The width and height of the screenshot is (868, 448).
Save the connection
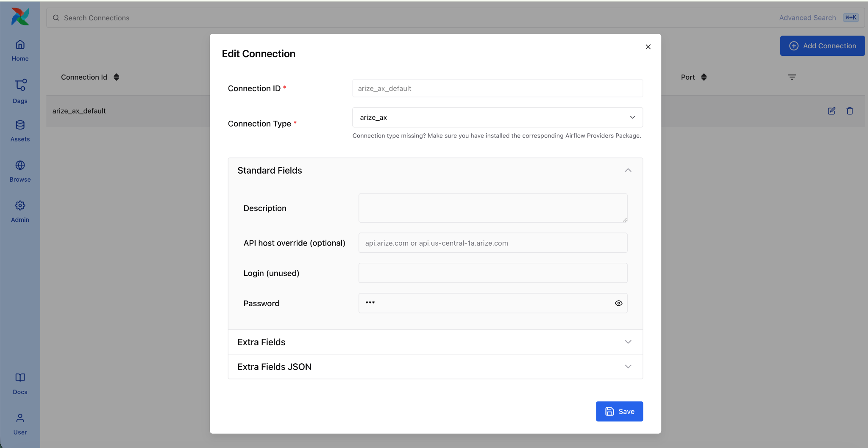click(x=619, y=412)
